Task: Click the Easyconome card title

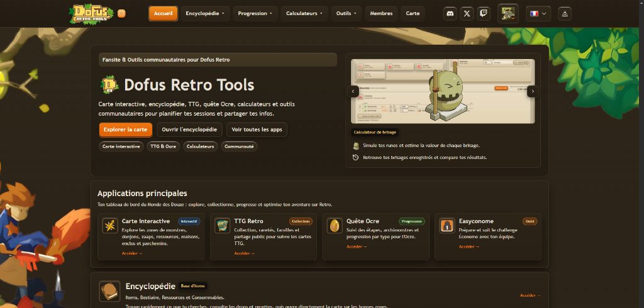Action: pos(477,221)
